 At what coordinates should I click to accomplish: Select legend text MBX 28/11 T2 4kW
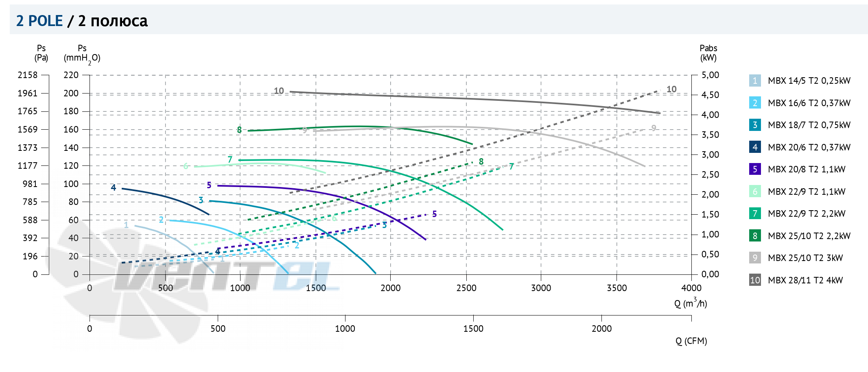point(805,280)
